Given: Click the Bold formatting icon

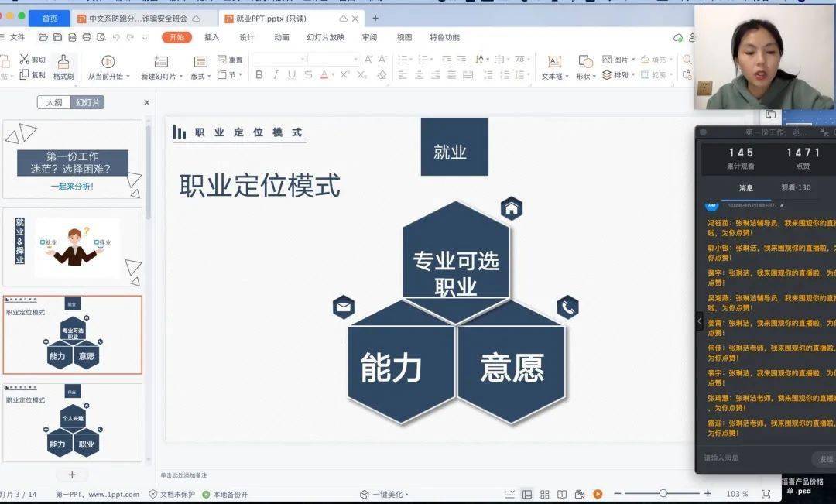Looking at the screenshot, I should (259, 74).
